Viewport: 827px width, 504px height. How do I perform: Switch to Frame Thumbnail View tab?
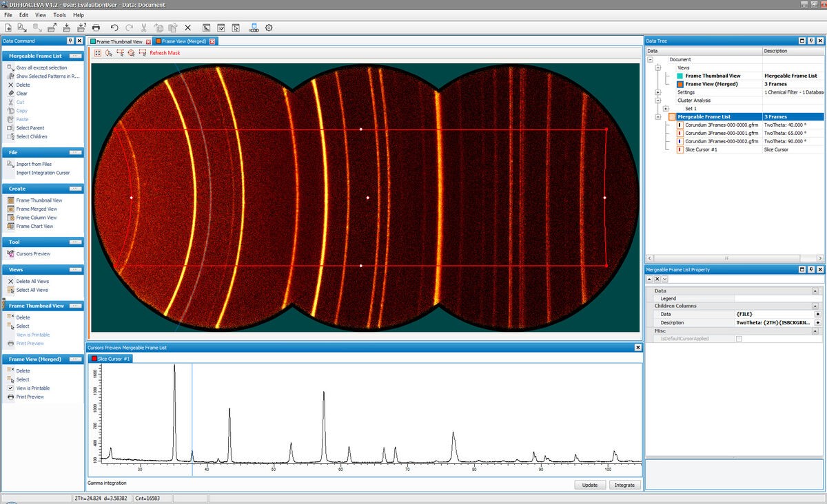point(119,41)
